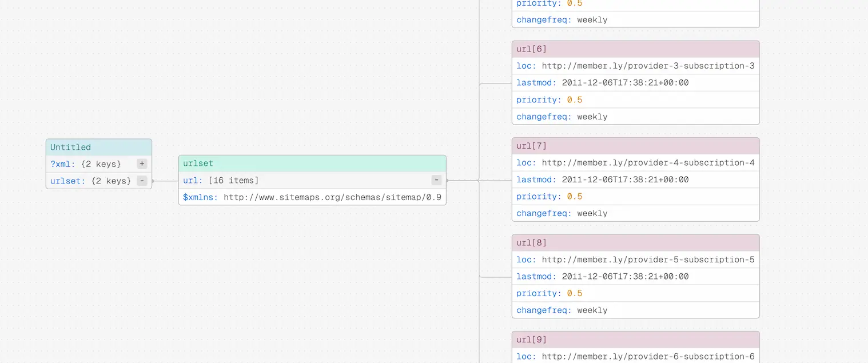Select the url[9] node header
The height and width of the screenshot is (363, 868).
(x=635, y=340)
